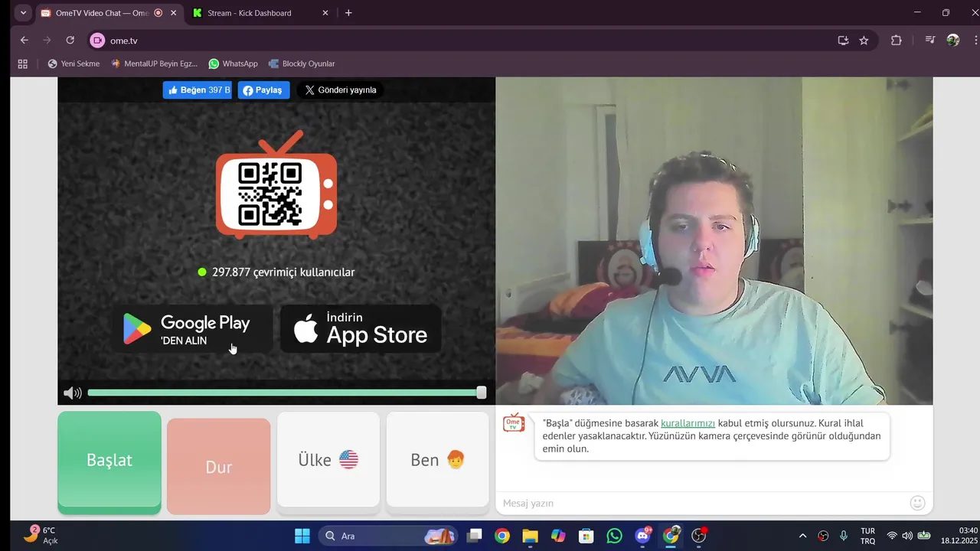Open the WhatsApp bookmark
The width and height of the screenshot is (980, 551).
233,64
